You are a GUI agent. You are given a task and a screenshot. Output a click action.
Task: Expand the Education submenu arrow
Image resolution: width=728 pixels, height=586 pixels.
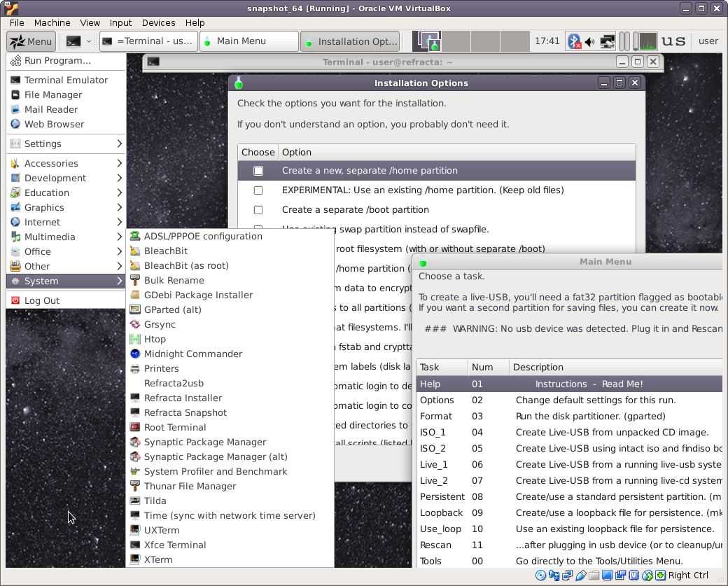point(119,193)
